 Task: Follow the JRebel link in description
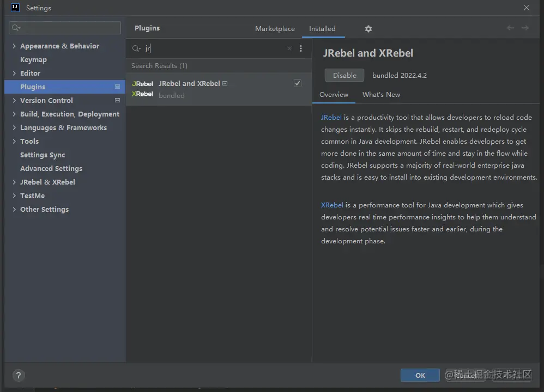coord(331,118)
